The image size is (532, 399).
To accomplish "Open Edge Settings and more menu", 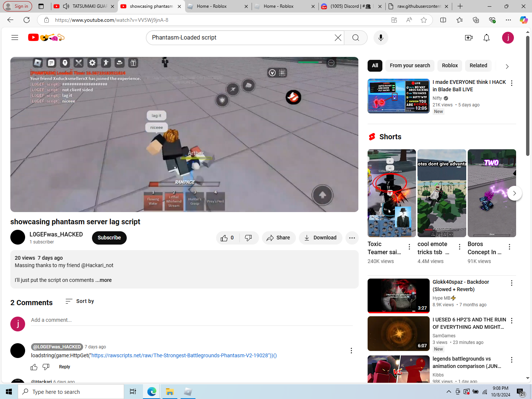I will coord(508,20).
